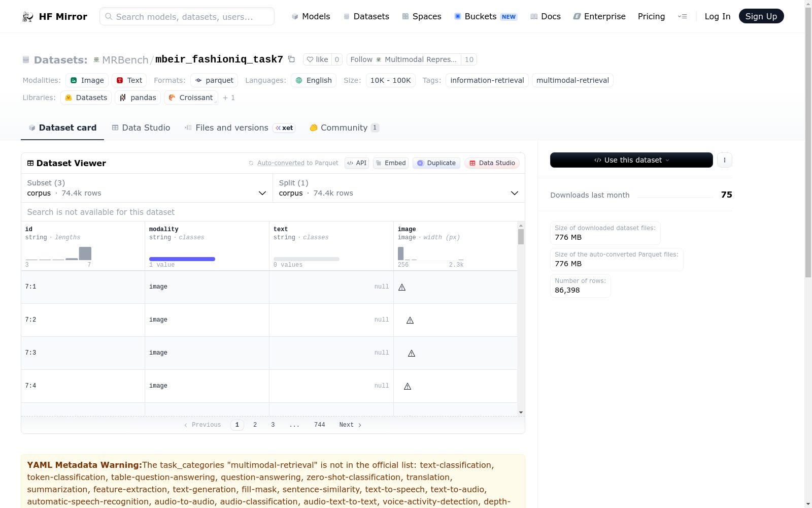
Task: Open Buckets in the top navigation
Action: click(486, 16)
